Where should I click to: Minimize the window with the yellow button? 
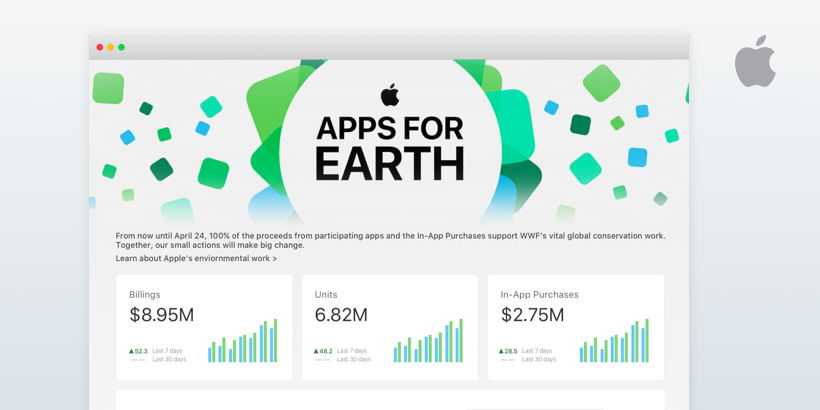point(110,47)
